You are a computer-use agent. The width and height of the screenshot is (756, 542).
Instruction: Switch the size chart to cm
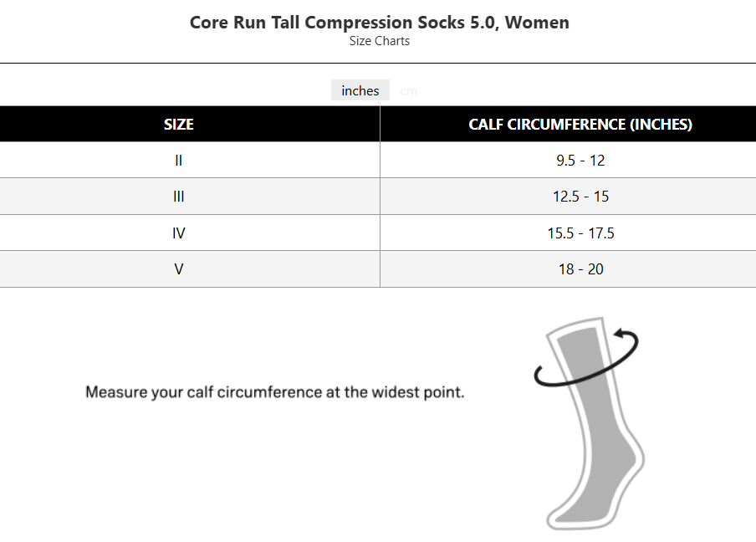click(x=408, y=91)
